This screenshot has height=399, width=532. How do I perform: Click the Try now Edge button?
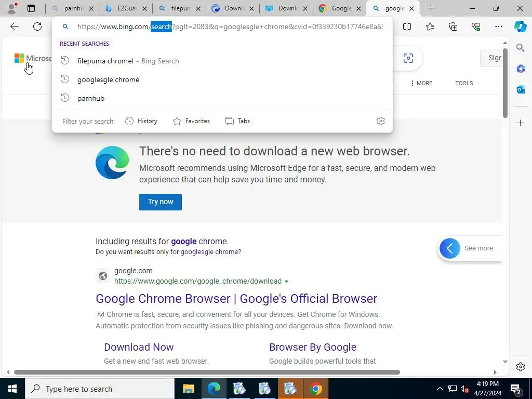(160, 202)
